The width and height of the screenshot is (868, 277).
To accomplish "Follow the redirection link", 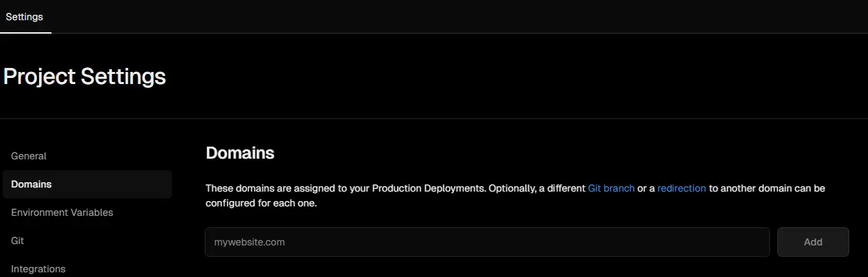I will (x=681, y=188).
